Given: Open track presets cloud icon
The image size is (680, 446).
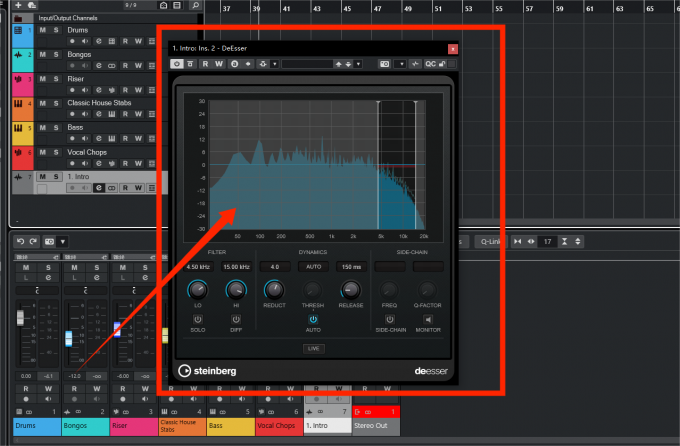Looking at the screenshot, I should (32, 5).
